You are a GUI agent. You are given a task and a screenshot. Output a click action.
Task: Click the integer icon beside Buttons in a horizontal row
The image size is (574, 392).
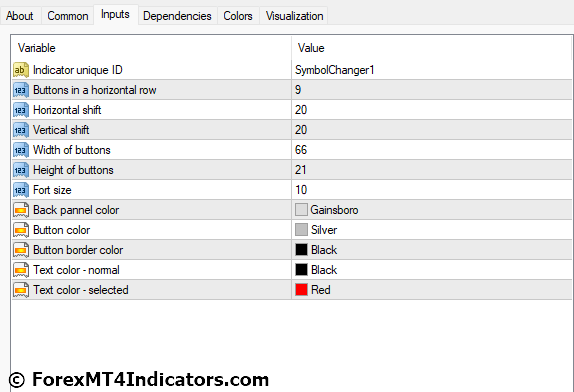pos(20,90)
